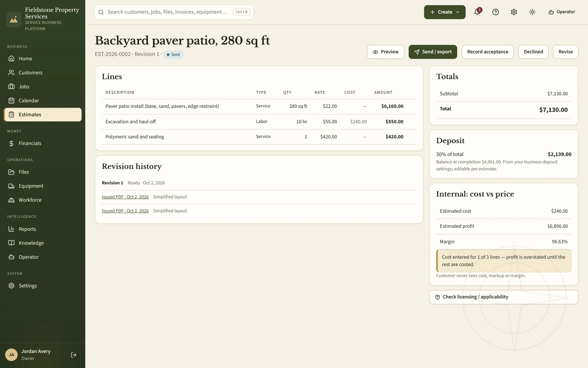Image resolution: width=588 pixels, height=368 pixels.
Task: Click the $2,139.00 deposit amount
Action: [x=559, y=154]
